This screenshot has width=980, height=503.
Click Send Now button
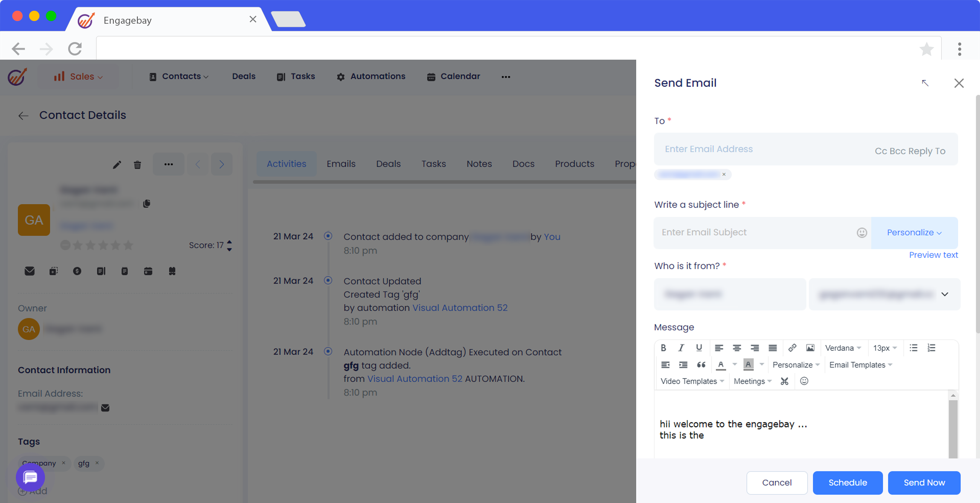click(924, 483)
